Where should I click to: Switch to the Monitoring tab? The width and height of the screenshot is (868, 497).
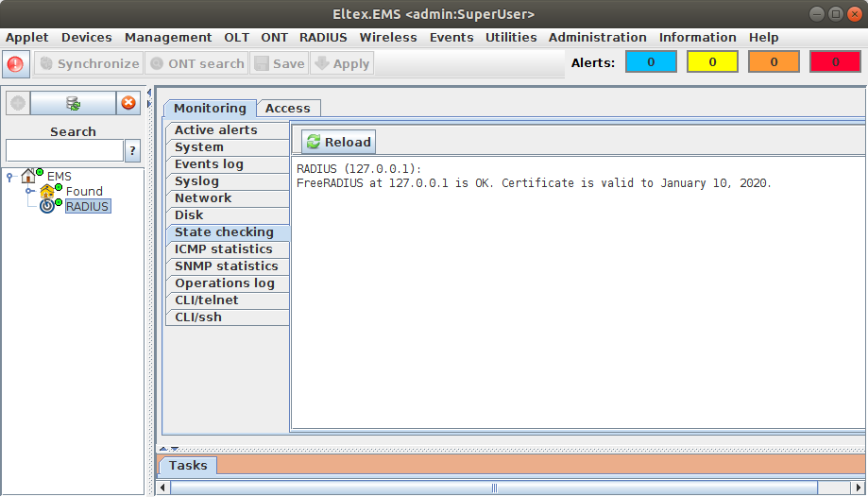[x=210, y=108]
